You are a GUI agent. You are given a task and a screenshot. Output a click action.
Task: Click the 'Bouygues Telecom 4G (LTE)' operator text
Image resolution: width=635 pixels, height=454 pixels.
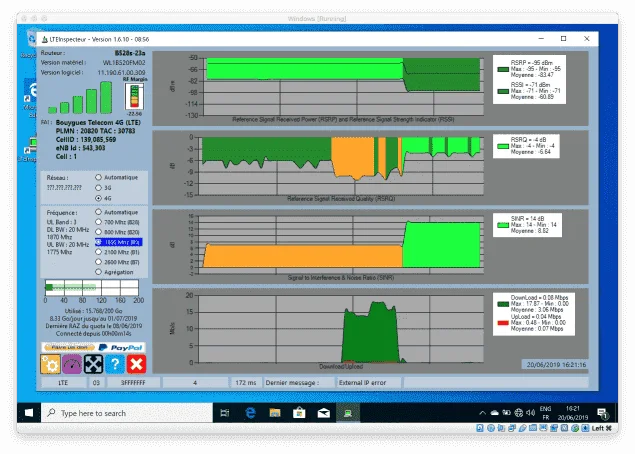98,122
